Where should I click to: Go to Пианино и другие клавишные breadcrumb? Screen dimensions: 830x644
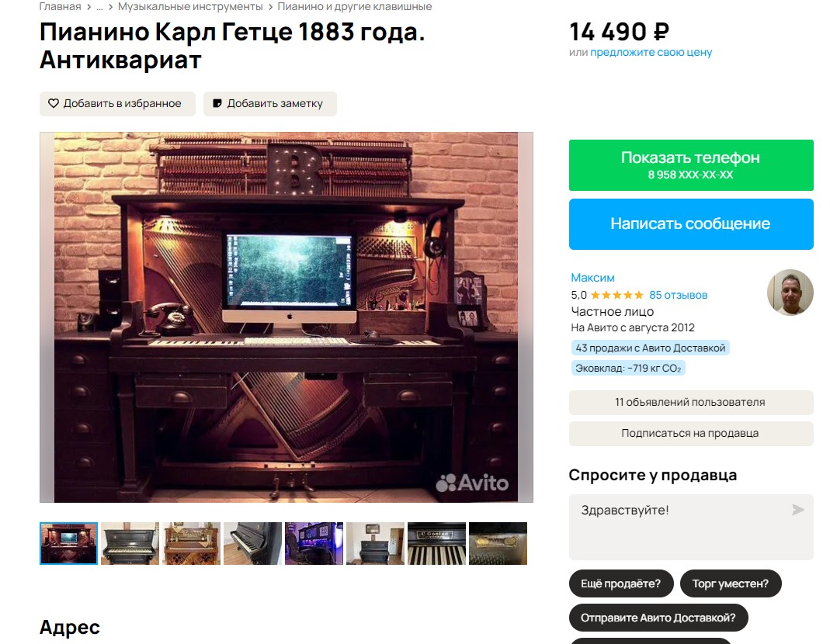click(355, 6)
